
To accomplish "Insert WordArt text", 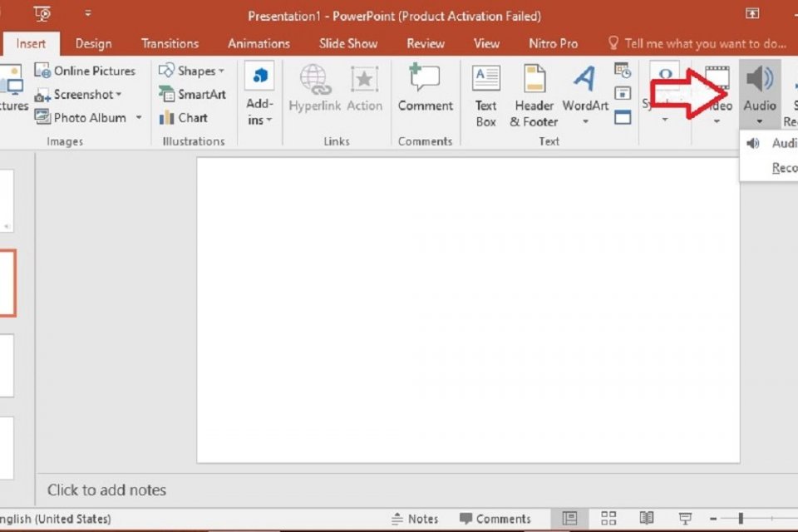I will 585,87.
